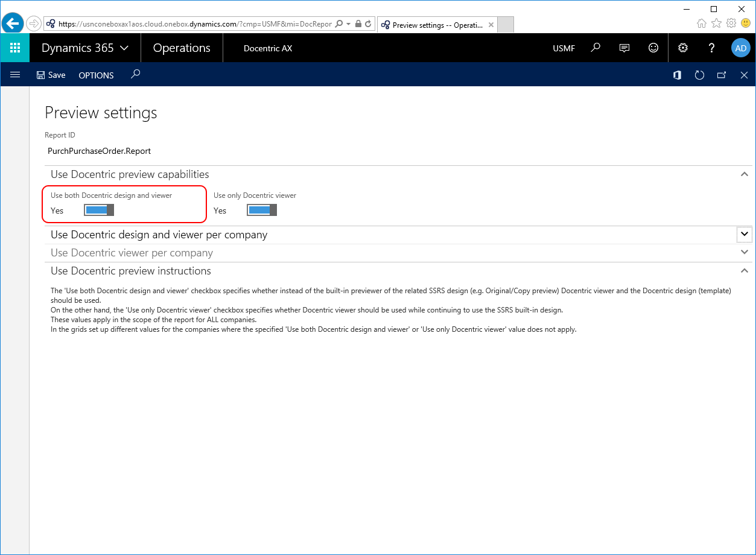Image resolution: width=756 pixels, height=555 pixels.
Task: Click the address bar search magnifier
Action: point(339,24)
